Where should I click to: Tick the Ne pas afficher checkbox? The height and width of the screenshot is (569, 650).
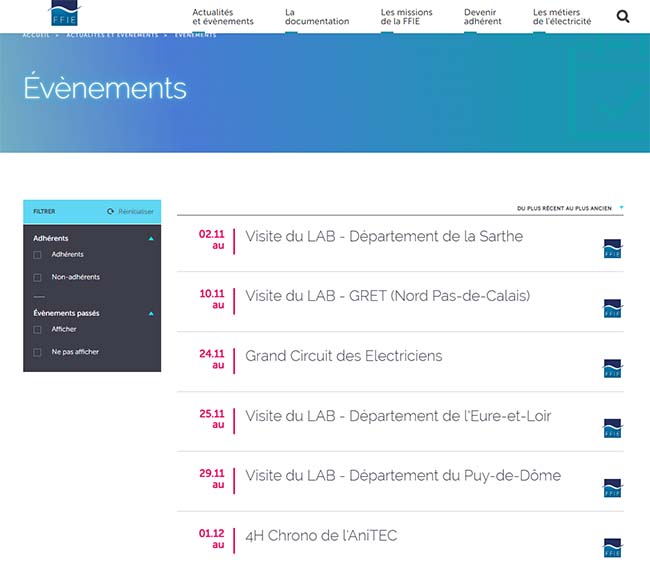pos(38,353)
